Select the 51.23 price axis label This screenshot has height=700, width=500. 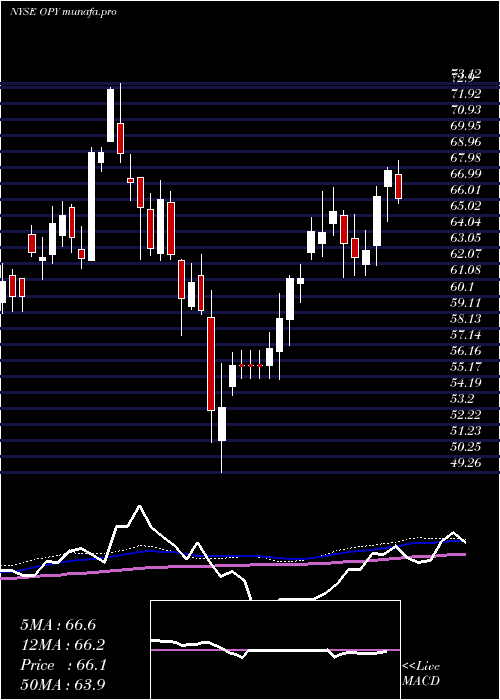pyautogui.click(x=466, y=431)
